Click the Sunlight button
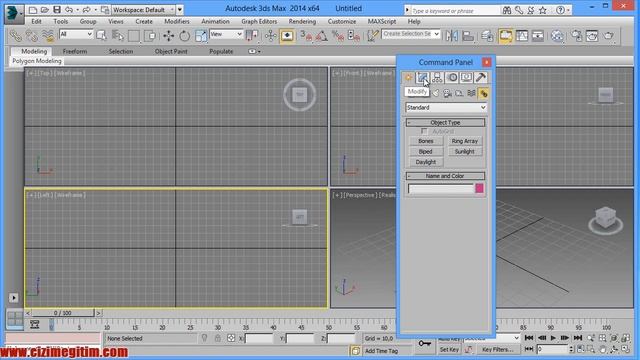The width and height of the screenshot is (640, 360). tap(464, 151)
